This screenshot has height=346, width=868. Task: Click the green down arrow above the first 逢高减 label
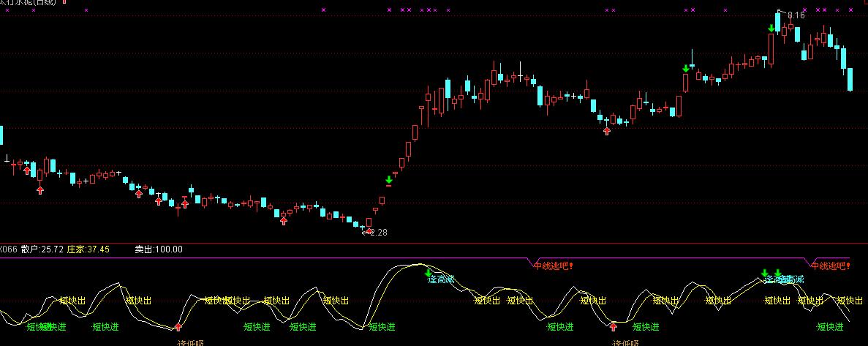click(x=427, y=272)
